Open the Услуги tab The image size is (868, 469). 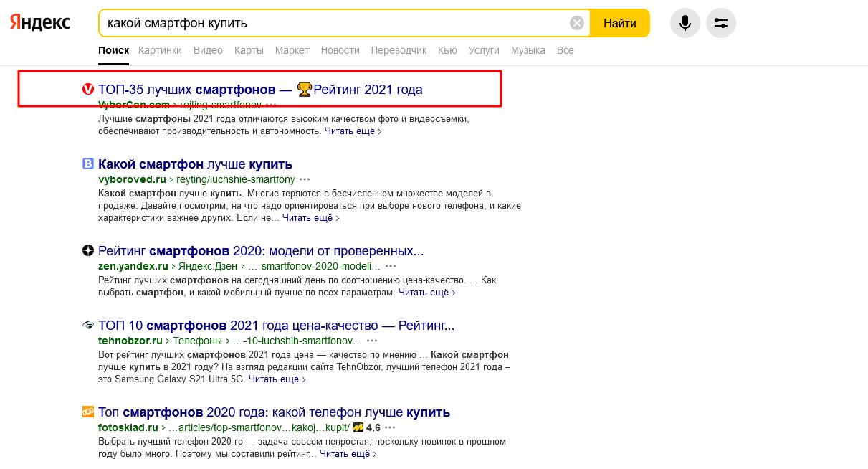pyautogui.click(x=484, y=50)
